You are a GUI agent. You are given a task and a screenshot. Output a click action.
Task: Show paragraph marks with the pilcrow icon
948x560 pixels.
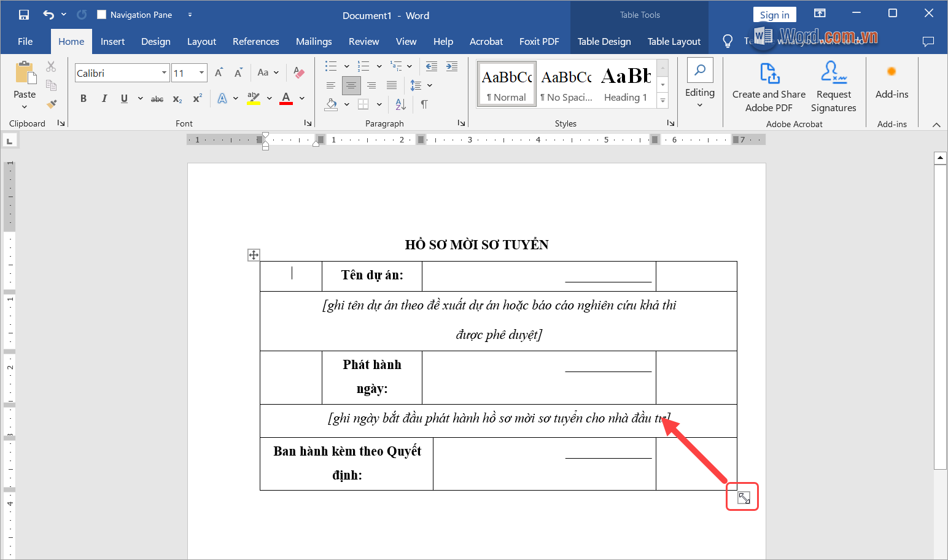(x=424, y=104)
